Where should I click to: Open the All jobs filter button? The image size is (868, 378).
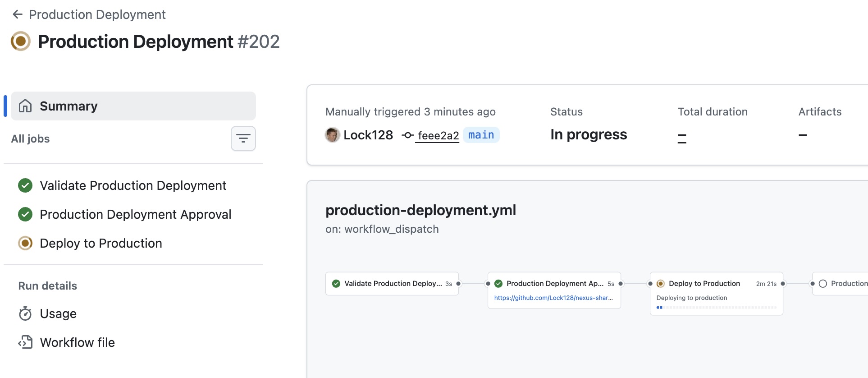(x=243, y=138)
